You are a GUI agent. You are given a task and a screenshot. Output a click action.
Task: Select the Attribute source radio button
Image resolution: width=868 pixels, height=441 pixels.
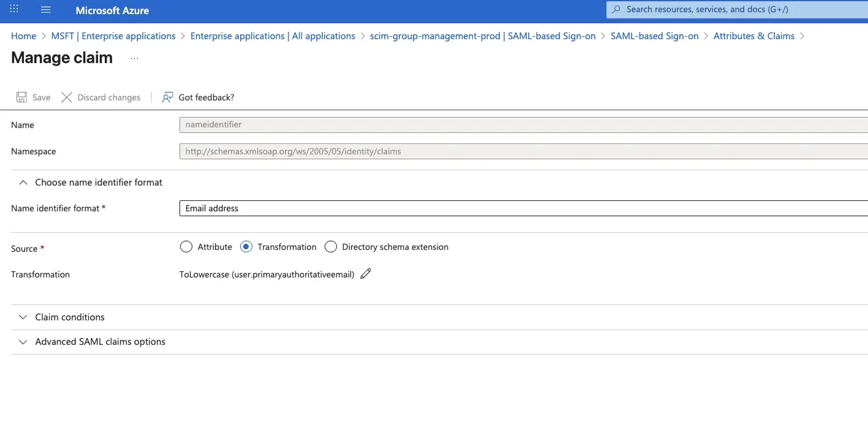(186, 246)
